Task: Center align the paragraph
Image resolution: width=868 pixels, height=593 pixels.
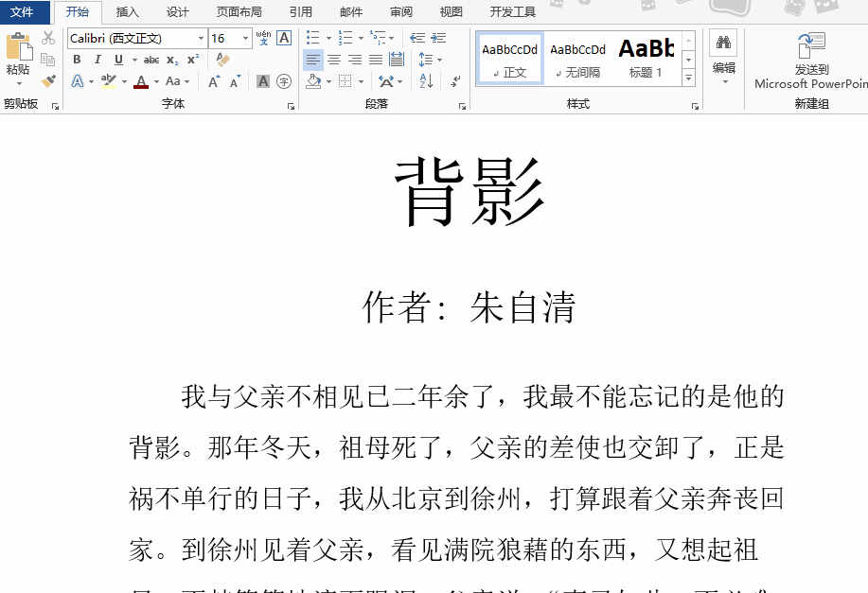Action: click(334, 60)
